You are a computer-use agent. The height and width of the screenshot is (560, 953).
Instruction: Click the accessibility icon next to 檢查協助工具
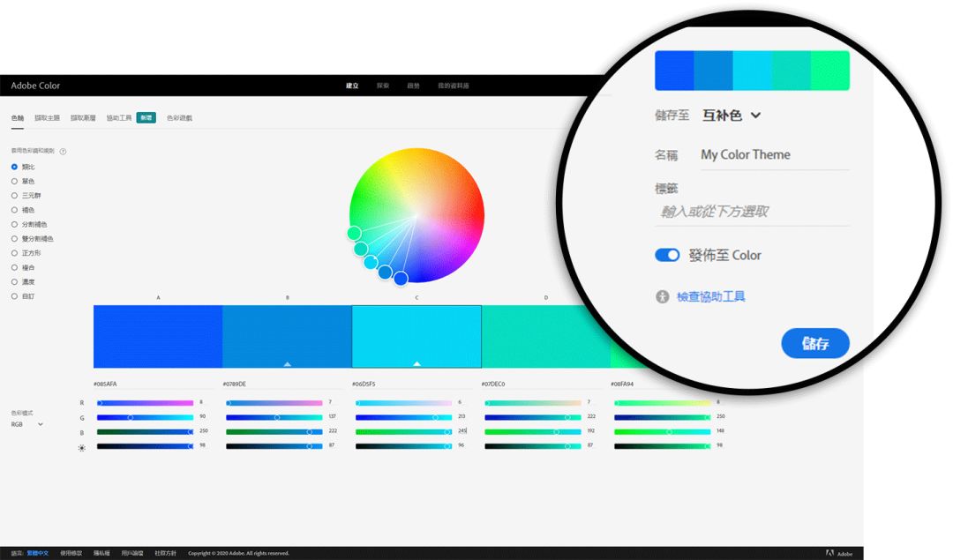[x=663, y=297]
